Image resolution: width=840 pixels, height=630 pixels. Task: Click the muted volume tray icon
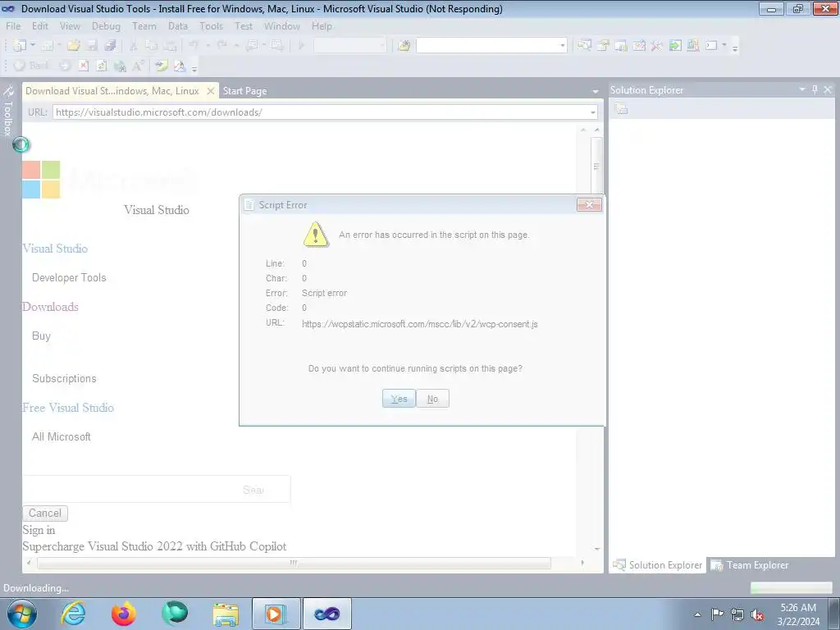[x=757, y=615]
